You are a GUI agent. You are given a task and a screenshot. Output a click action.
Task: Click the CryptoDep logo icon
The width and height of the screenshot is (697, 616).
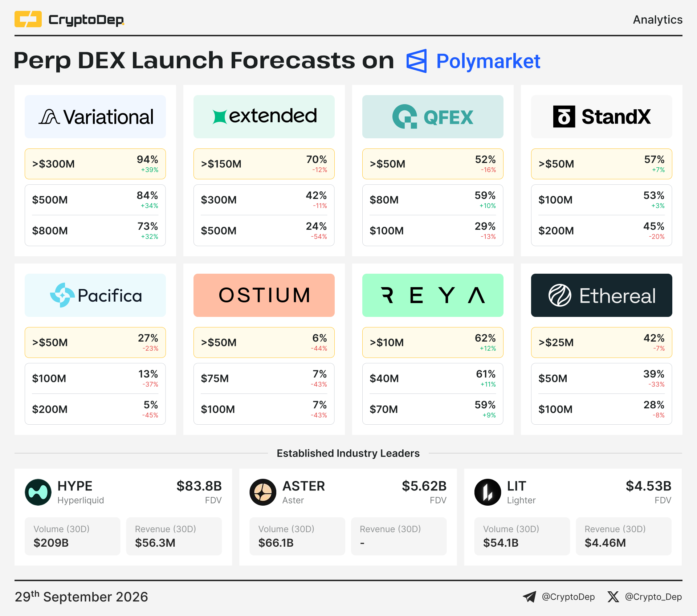[x=28, y=19]
